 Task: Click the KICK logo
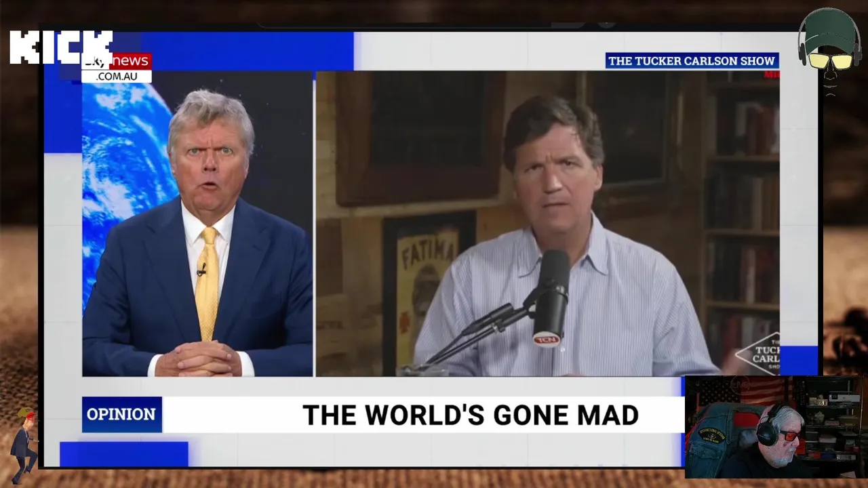pyautogui.click(x=61, y=47)
